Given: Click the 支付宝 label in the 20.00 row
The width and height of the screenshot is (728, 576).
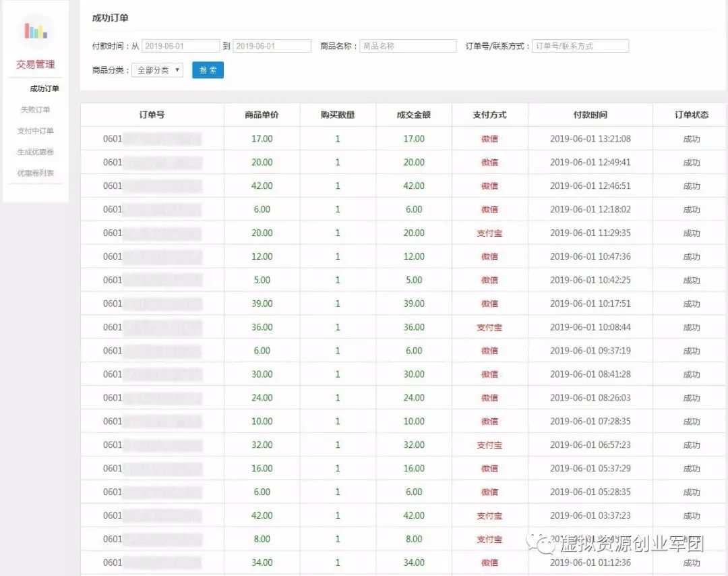Looking at the screenshot, I should [489, 233].
